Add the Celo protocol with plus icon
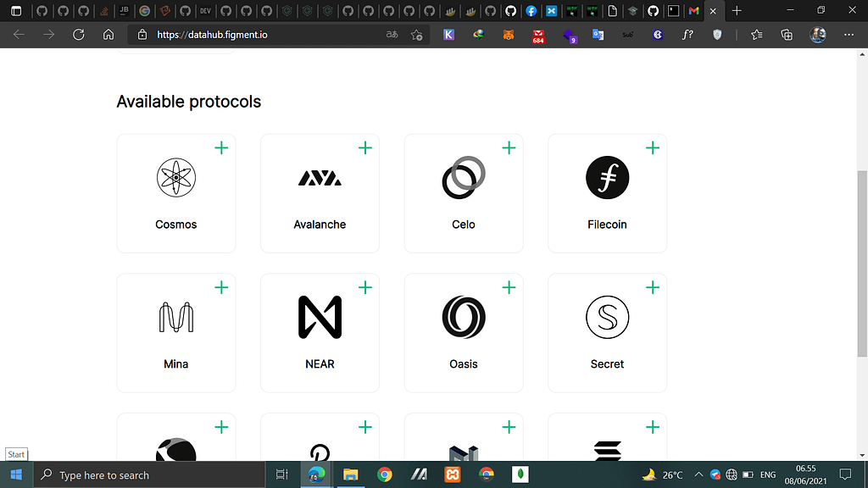Screen dimensions: 868x488 509,147
